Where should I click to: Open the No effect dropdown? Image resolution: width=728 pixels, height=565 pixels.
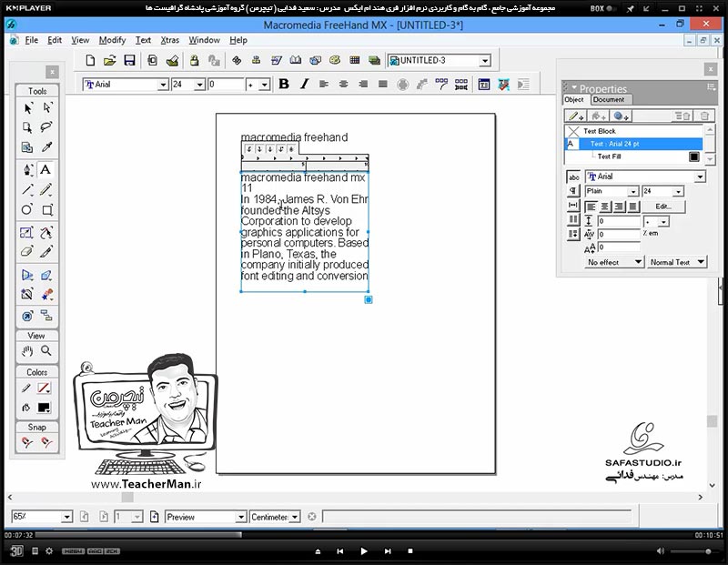click(x=613, y=262)
